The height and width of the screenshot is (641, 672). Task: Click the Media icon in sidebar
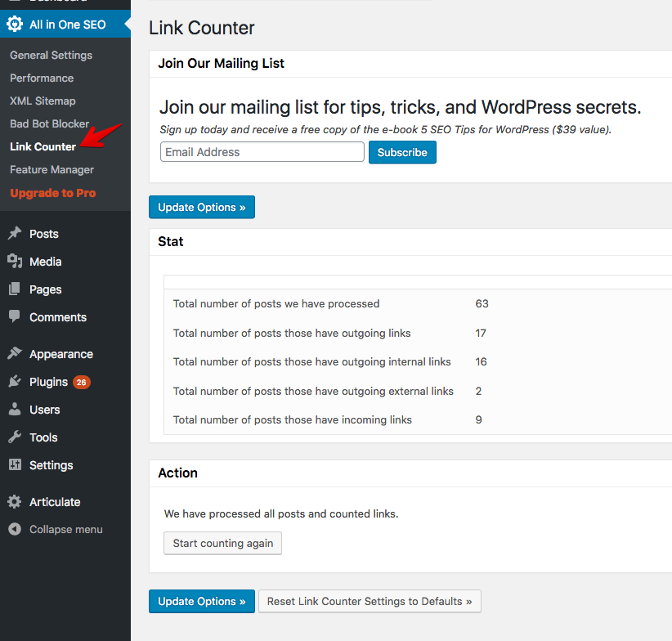[15, 261]
